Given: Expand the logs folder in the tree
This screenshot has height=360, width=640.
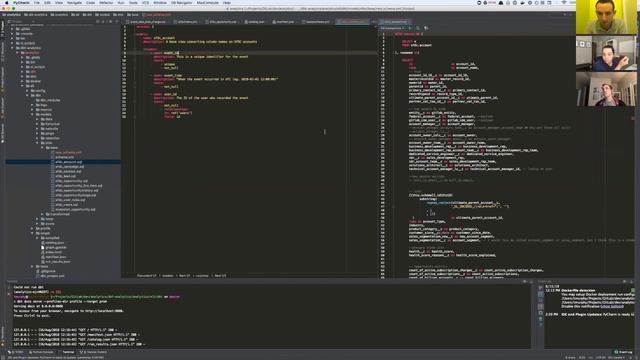Looking at the screenshot, I should click(x=33, y=105).
